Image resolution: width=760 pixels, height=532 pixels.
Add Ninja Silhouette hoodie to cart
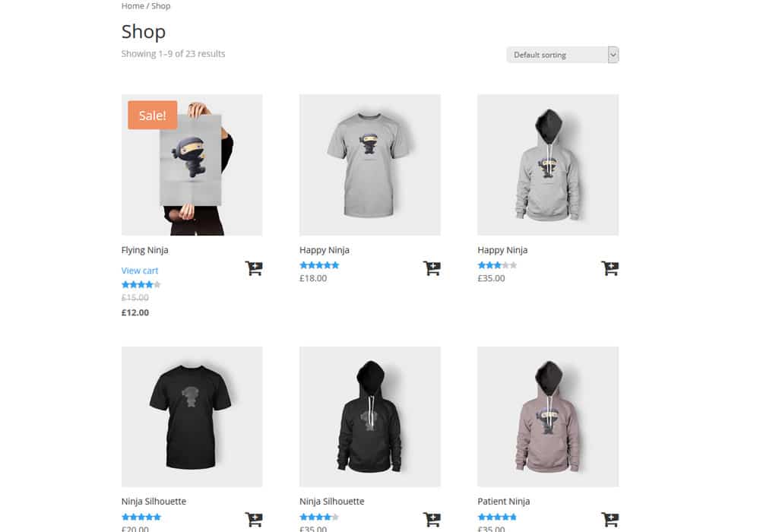[432, 519]
